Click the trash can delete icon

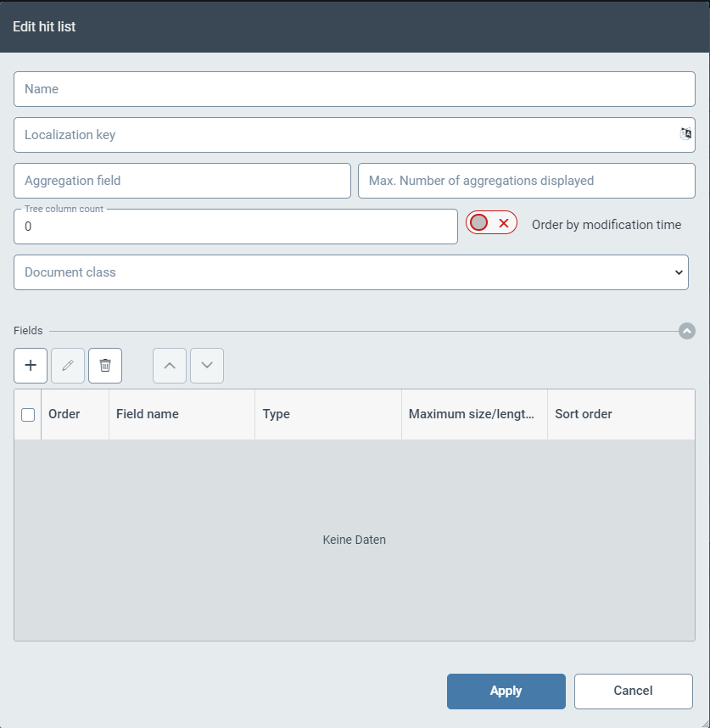coord(105,366)
